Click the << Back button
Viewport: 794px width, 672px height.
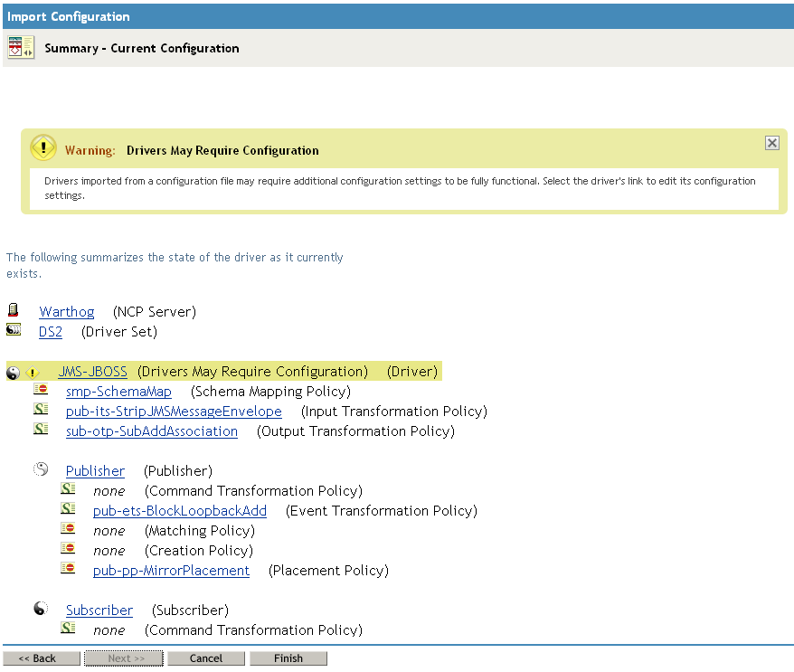pyautogui.click(x=41, y=658)
